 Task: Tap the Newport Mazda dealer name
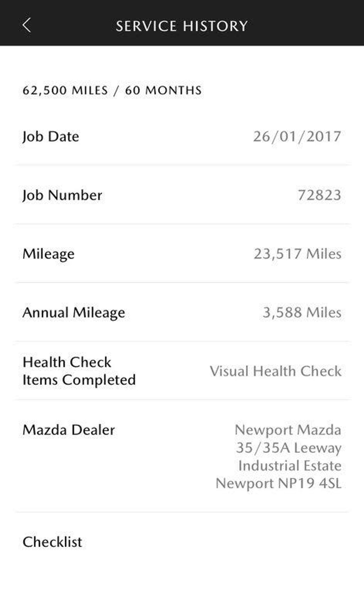pos(288,430)
